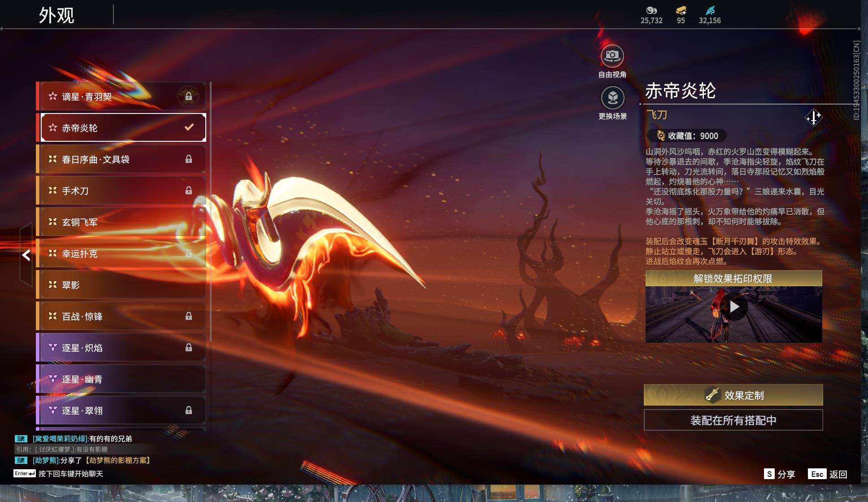Click the chat channel icon on first message
This screenshot has height=502, width=868.
(x=21, y=439)
